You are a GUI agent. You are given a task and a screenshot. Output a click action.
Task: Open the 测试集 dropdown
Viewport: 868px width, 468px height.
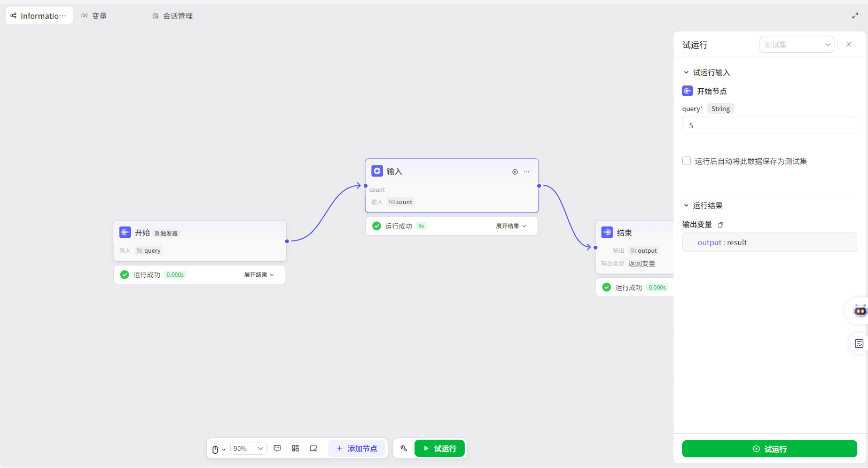pos(796,45)
